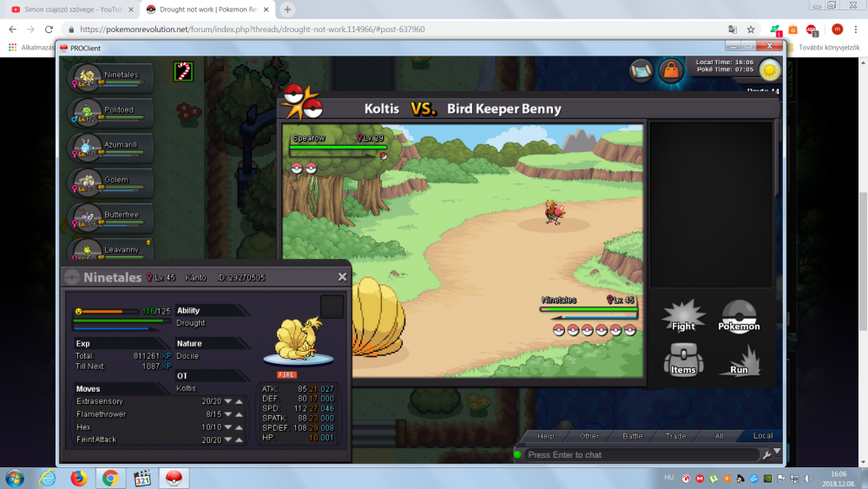Move Extrasensory down in move list
Screen dimensions: 868x489
coord(228,401)
